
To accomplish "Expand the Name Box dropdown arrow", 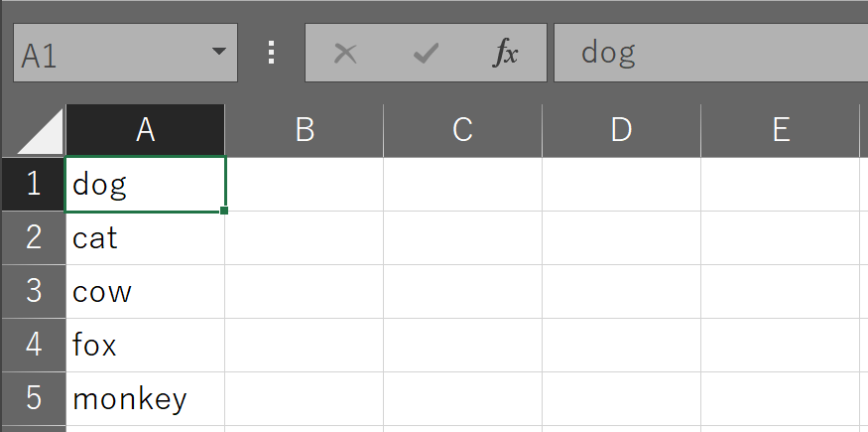I will click(x=219, y=52).
